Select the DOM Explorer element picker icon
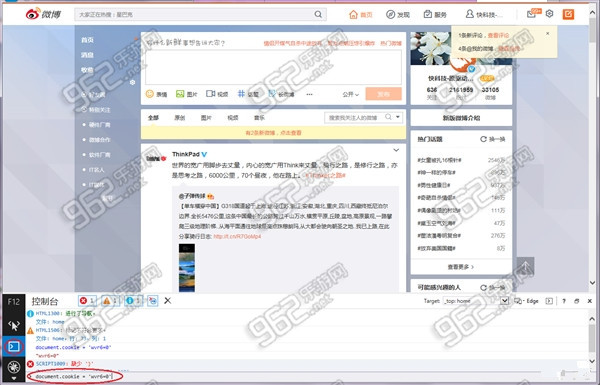 (x=14, y=326)
